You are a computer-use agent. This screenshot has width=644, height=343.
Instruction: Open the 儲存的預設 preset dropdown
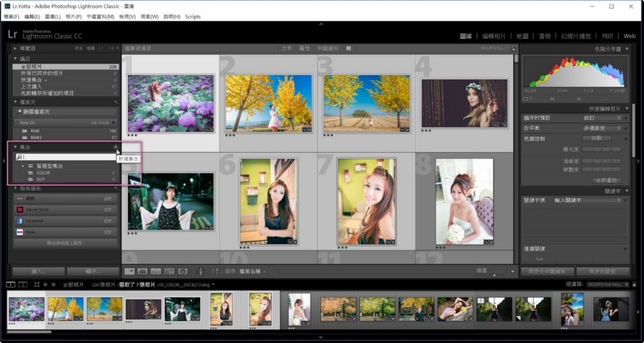coord(602,118)
